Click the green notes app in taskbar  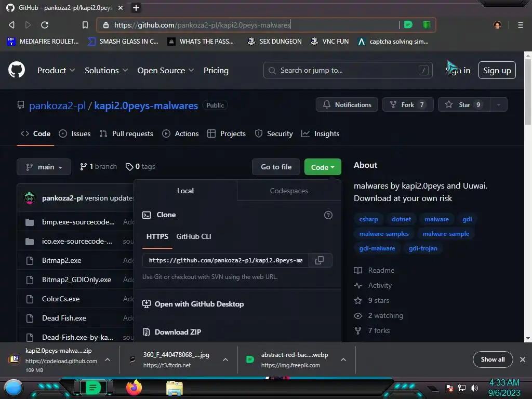(x=92, y=388)
